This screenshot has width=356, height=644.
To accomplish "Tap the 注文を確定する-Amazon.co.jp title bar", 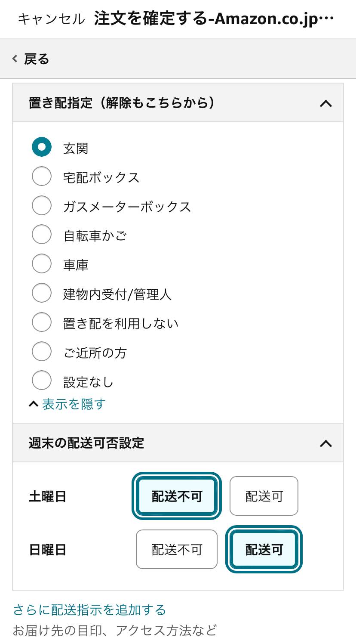I will [213, 18].
